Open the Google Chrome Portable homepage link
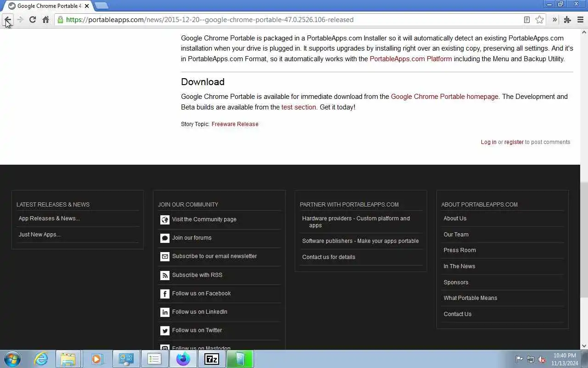Image resolution: width=588 pixels, height=368 pixels. coord(445,97)
